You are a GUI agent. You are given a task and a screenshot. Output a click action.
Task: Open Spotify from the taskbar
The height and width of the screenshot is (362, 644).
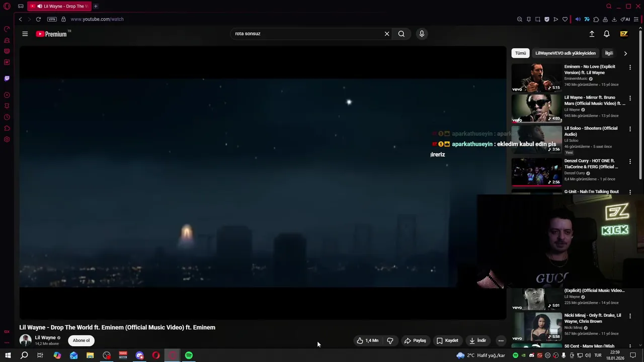coord(189,355)
